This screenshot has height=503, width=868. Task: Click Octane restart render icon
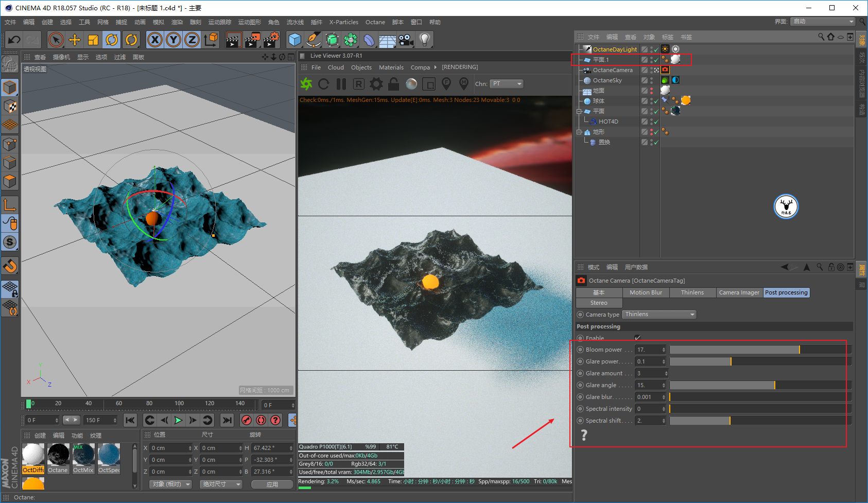tap(324, 83)
